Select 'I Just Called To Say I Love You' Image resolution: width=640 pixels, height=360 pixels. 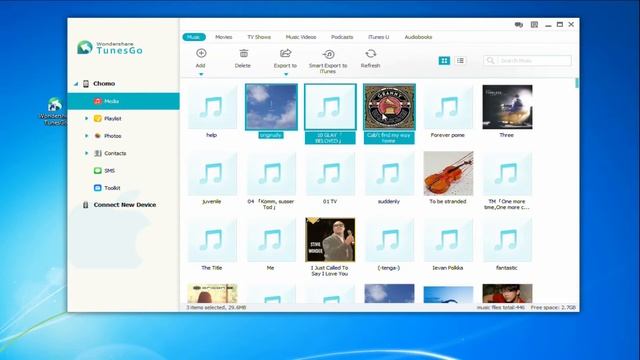pos(330,240)
